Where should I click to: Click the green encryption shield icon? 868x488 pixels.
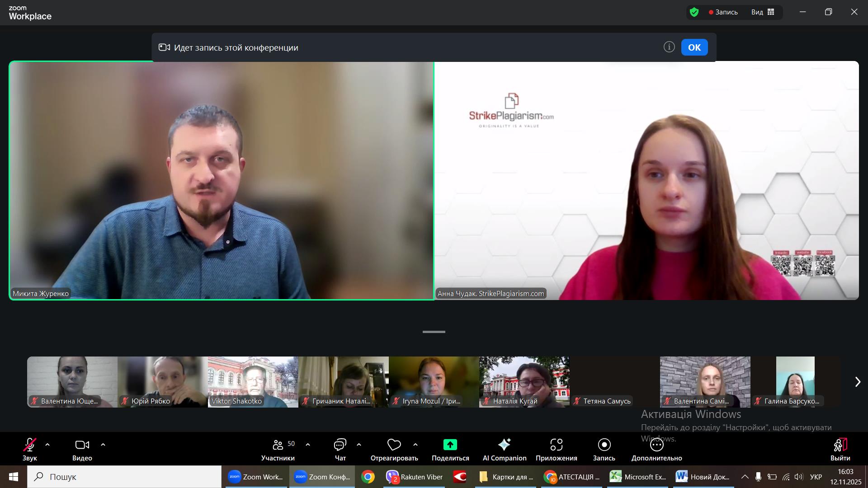[694, 12]
